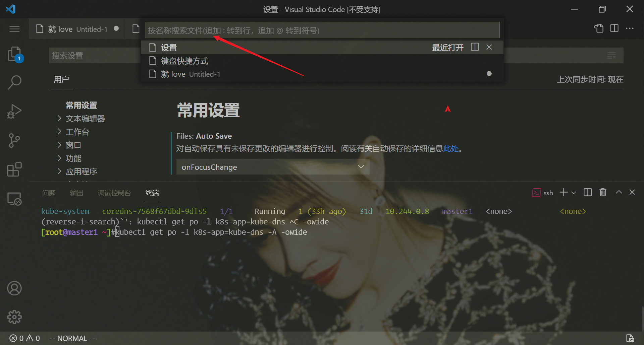
Task: Open the hamburger application menu
Action: pyautogui.click(x=14, y=29)
